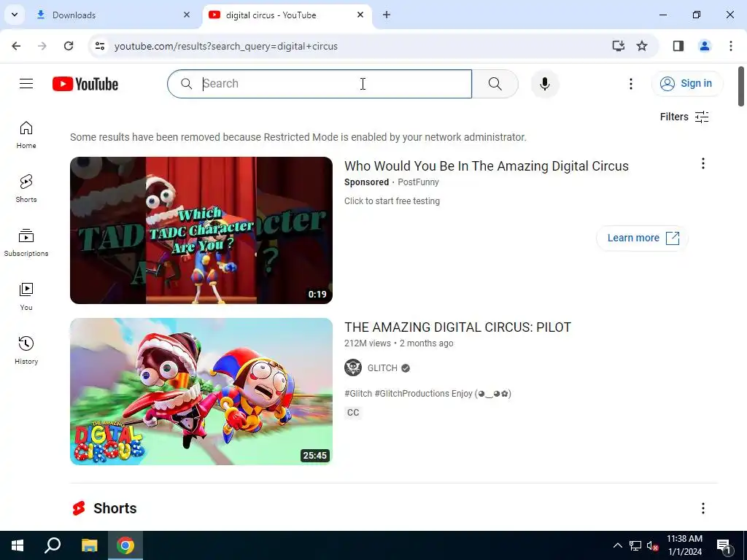Open the Chrome profile button
747x560 pixels.
click(x=705, y=46)
